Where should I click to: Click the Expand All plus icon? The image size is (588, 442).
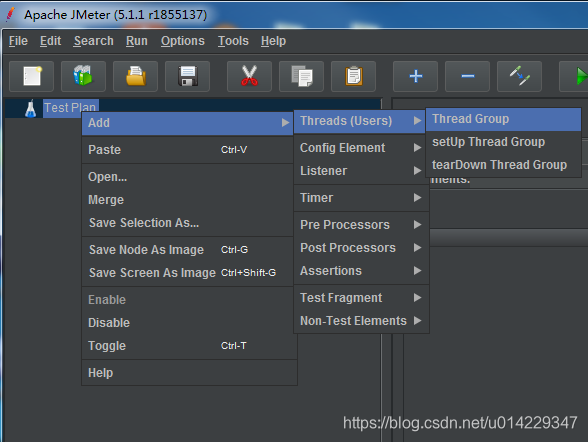tap(416, 76)
